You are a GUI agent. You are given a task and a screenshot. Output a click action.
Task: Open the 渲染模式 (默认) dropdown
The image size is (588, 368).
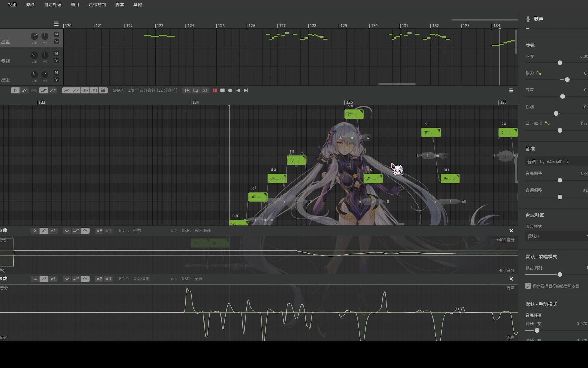[557, 236]
